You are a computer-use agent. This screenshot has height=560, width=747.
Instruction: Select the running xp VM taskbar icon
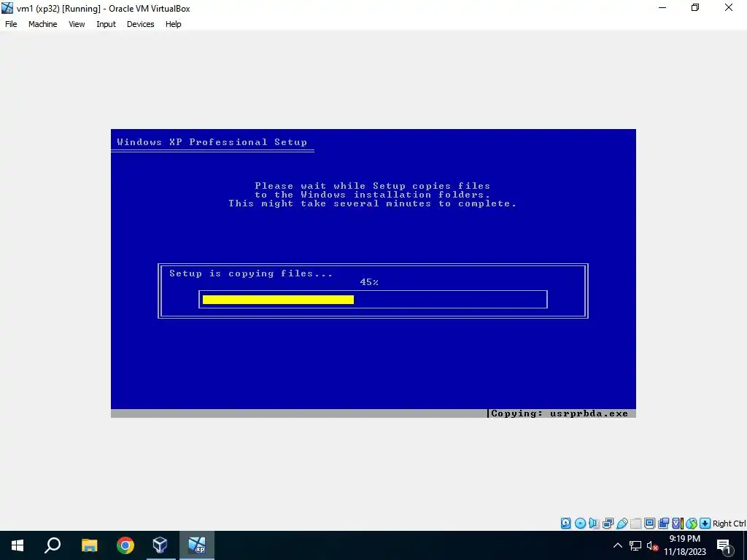[x=197, y=545]
